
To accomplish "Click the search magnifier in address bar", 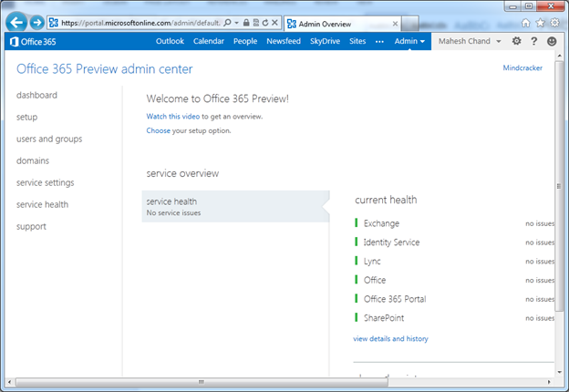I will coord(227,23).
